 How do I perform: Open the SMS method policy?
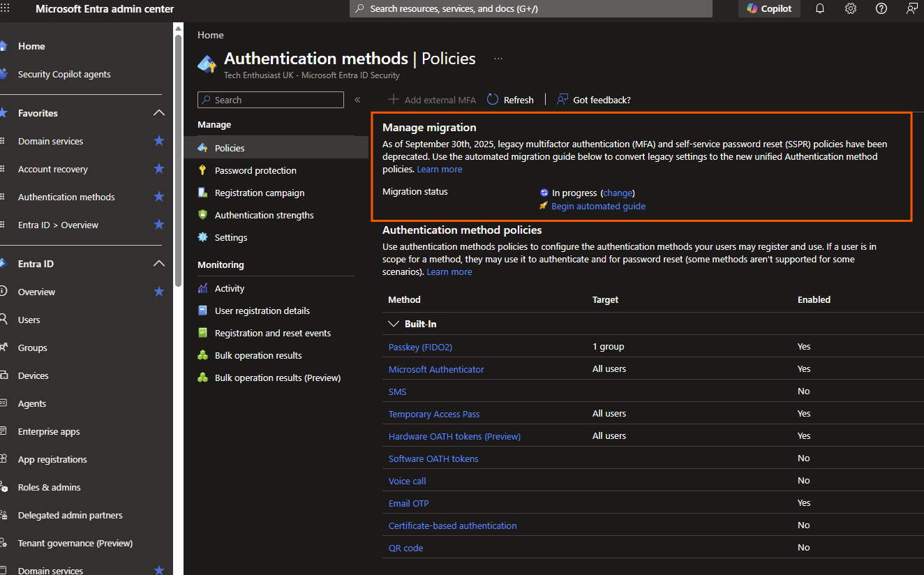point(397,391)
